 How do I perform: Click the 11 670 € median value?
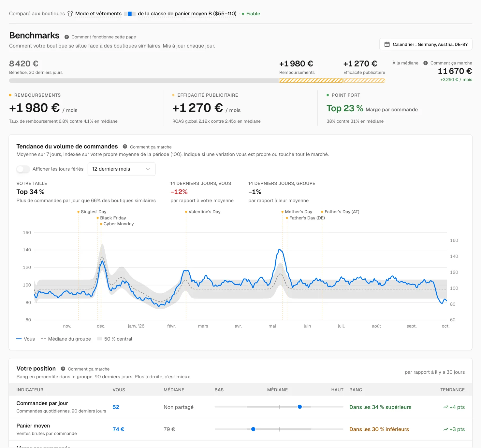tap(455, 71)
